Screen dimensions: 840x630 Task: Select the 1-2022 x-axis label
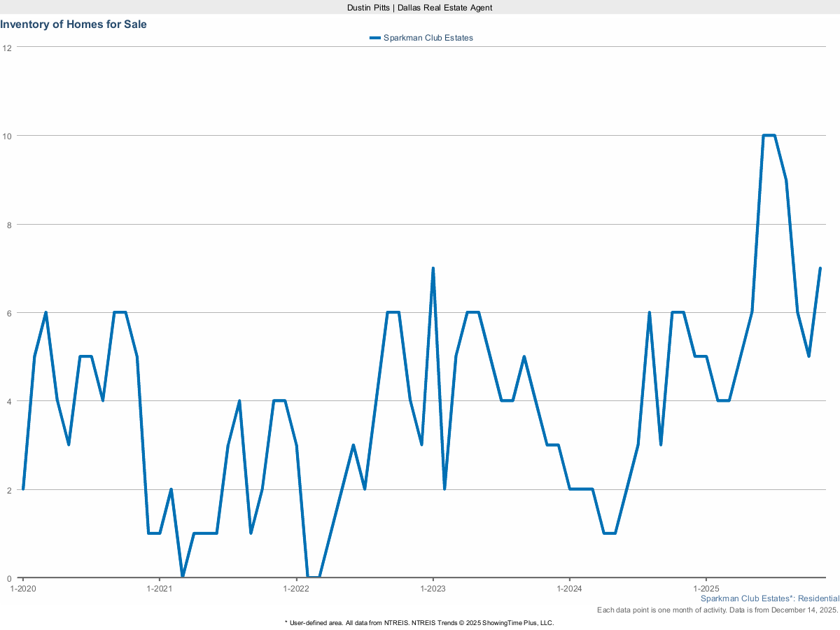pyautogui.click(x=296, y=589)
